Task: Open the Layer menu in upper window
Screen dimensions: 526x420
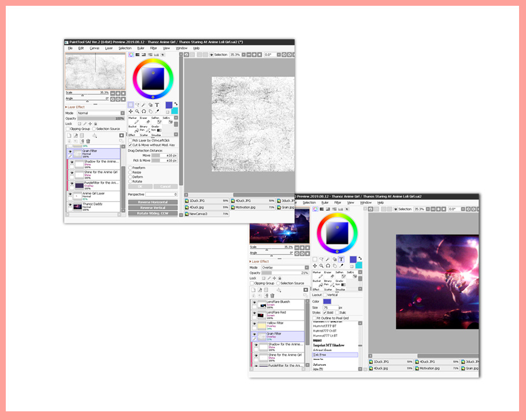Action: 109,49
